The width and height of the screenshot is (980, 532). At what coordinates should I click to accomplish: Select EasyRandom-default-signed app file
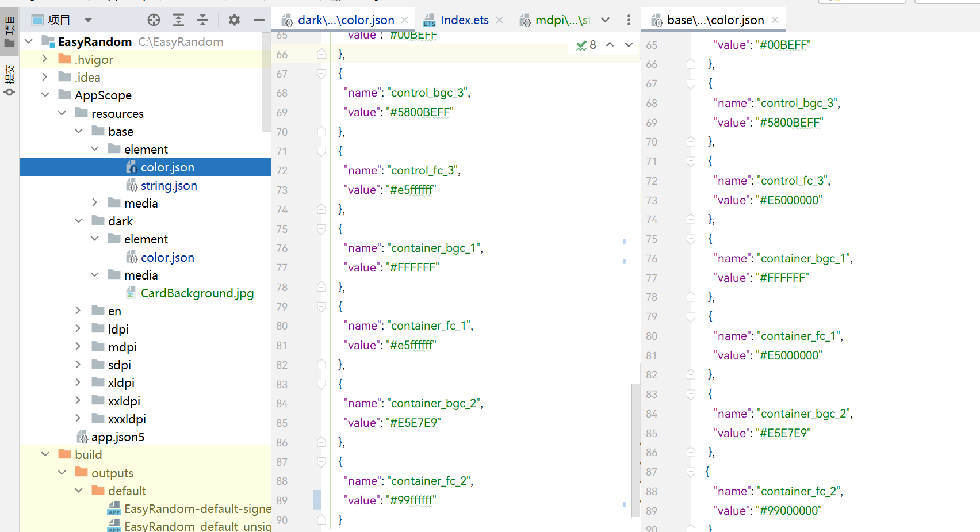click(x=197, y=508)
